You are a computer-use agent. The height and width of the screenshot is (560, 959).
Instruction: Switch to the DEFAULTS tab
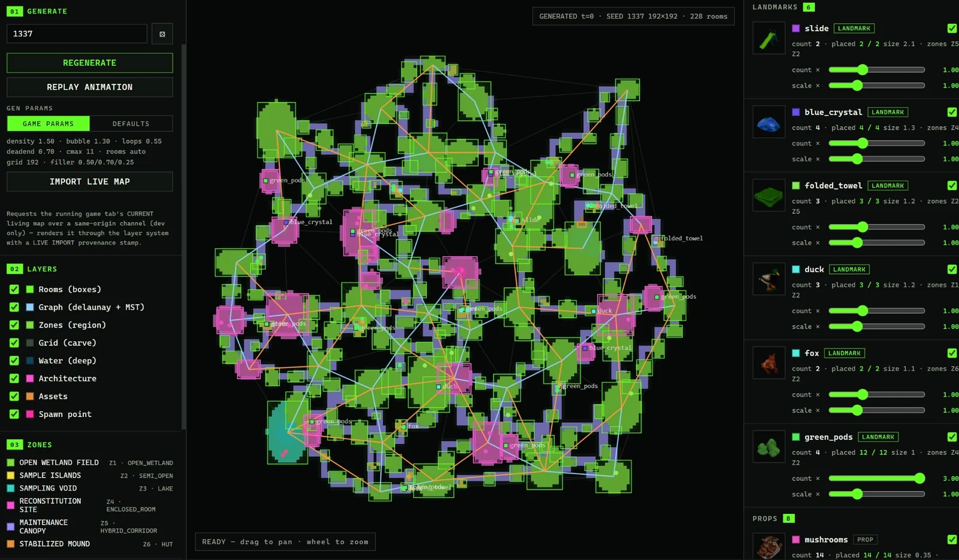(x=131, y=124)
